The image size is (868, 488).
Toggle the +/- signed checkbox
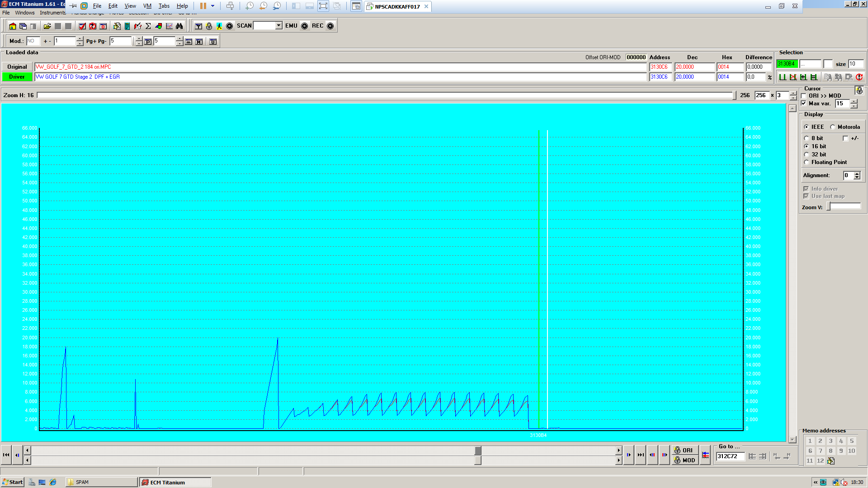point(845,138)
